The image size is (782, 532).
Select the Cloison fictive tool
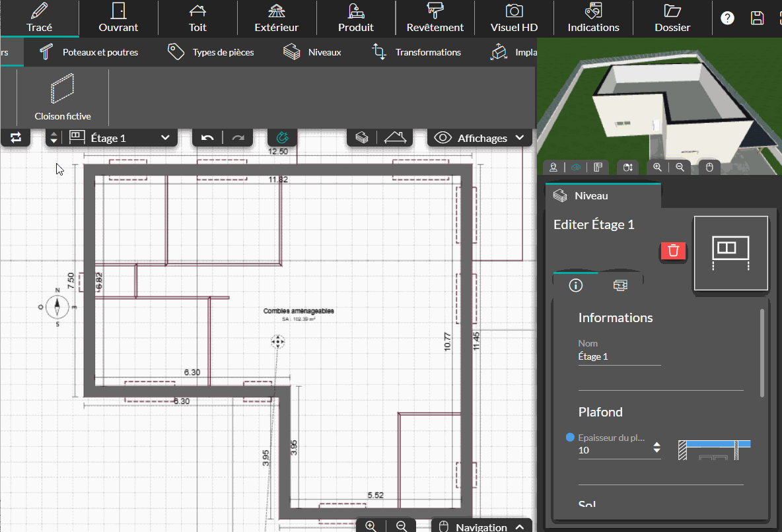point(63,97)
